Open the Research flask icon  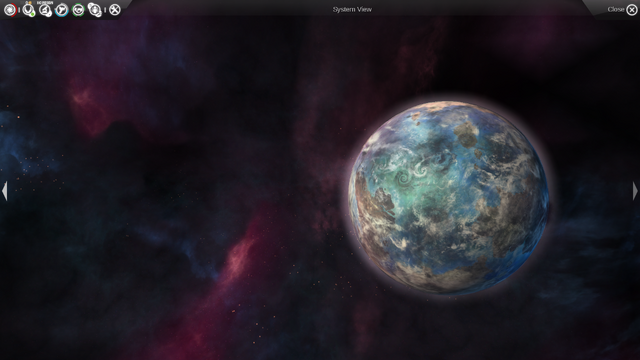(x=28, y=9)
